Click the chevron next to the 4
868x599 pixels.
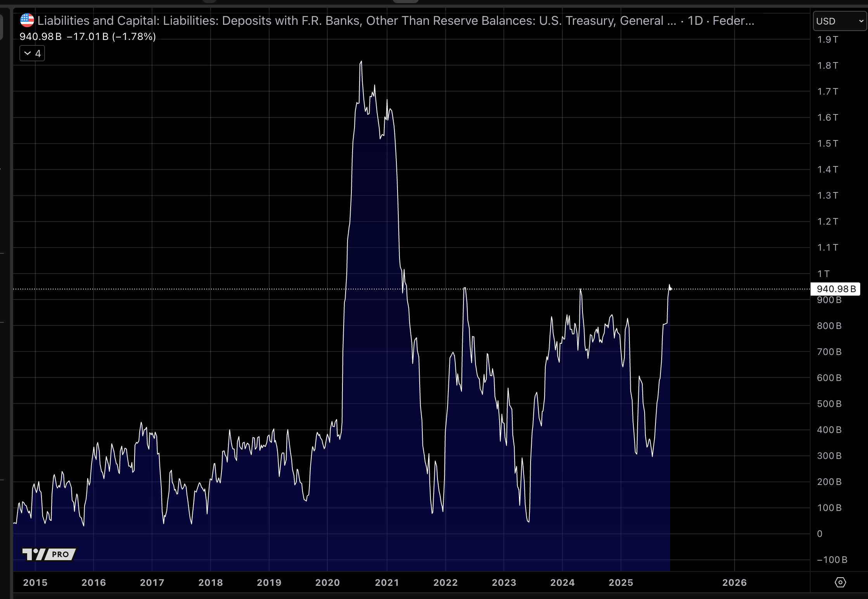coord(28,53)
